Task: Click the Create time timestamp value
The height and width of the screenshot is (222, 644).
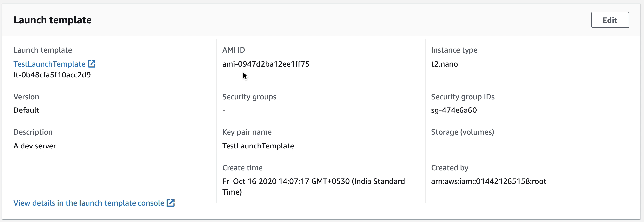Action: click(313, 186)
